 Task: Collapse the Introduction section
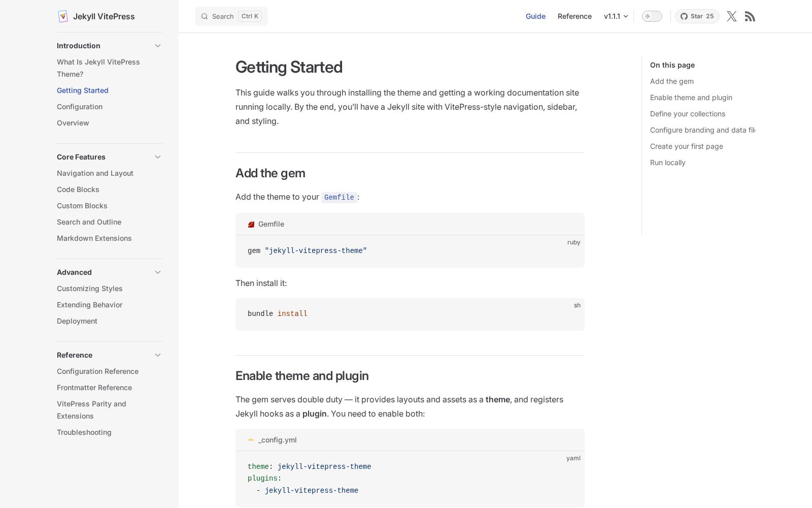[x=158, y=46]
